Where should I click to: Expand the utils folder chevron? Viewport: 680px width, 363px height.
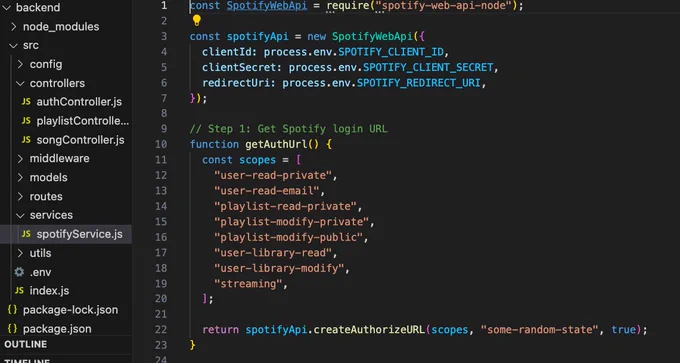(x=20, y=253)
